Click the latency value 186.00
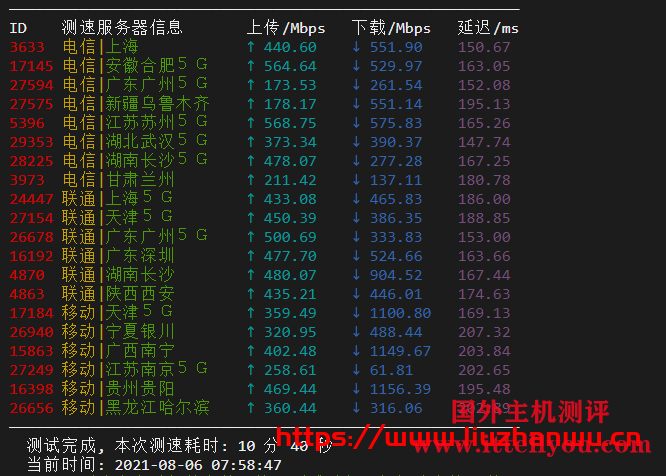The height and width of the screenshot is (476, 666). click(484, 199)
